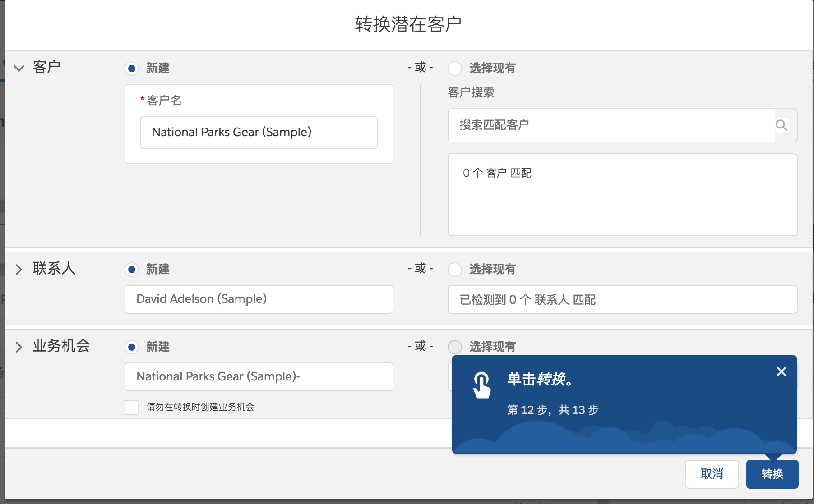Screen dimensions: 814x504
Task: Click the National Parks Gear (Sample)- opportunity field
Action: click(259, 377)
